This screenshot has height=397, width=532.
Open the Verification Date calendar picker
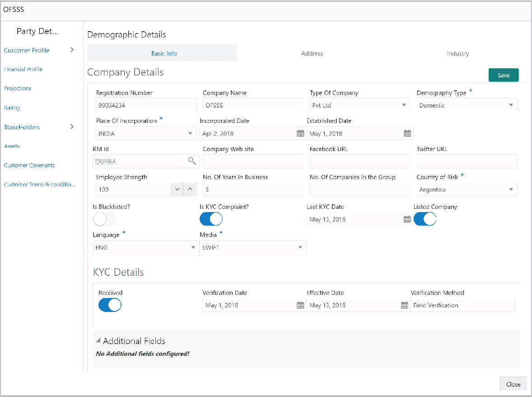[300, 305]
